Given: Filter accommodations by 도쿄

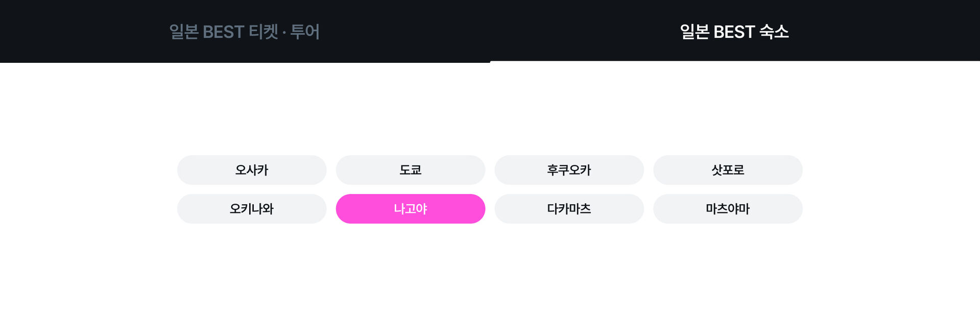Looking at the screenshot, I should click(410, 170).
